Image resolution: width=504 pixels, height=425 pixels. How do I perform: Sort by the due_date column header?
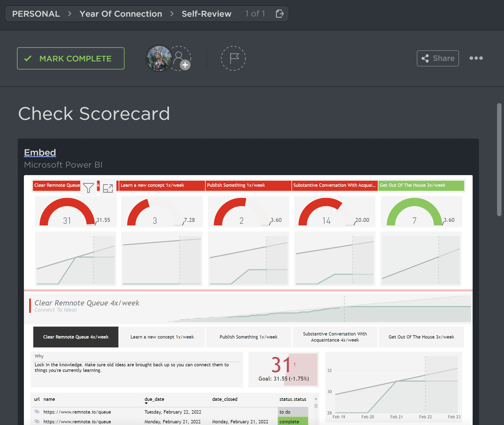point(154,399)
